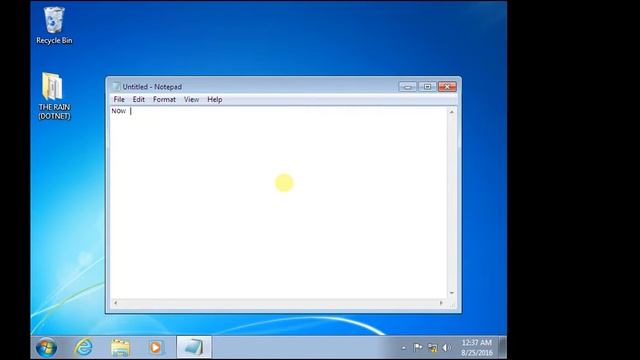
Task: Click Notepad title bar icon
Action: (116, 87)
